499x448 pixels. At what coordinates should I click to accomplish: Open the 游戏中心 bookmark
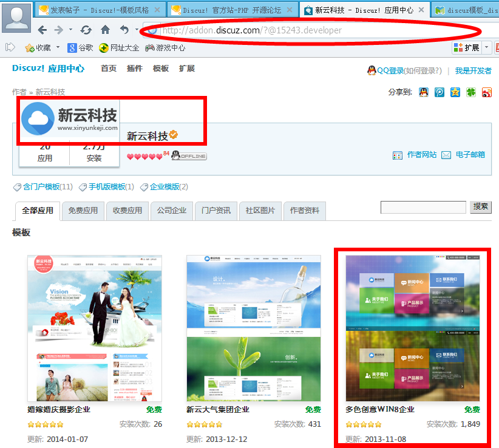165,48
